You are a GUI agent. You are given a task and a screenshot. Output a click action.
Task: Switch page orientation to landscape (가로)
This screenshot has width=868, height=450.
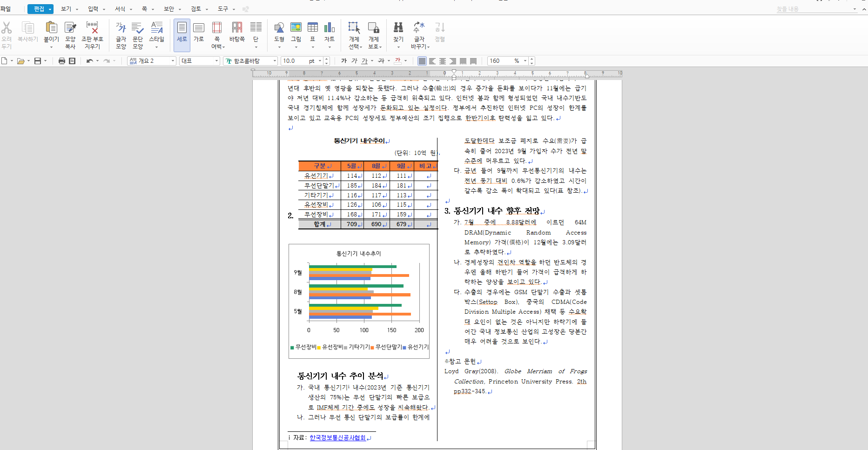(x=199, y=32)
